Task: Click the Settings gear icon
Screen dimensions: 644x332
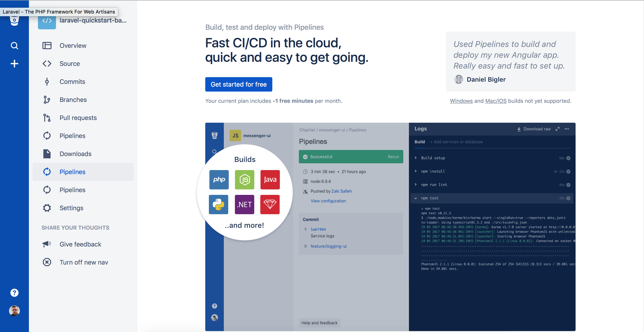Action: [x=47, y=208]
